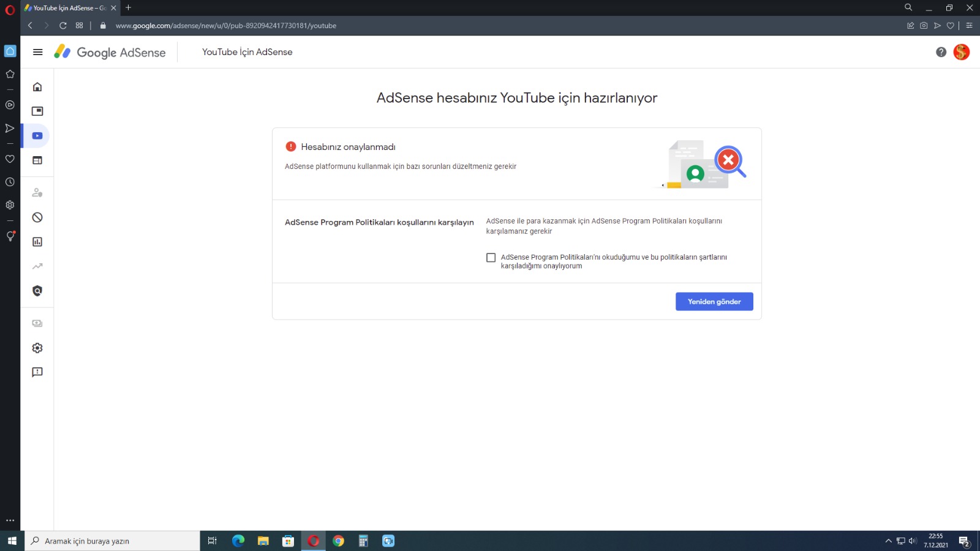The width and height of the screenshot is (980, 551).
Task: Open File Explorer from the taskbar
Action: point(263,541)
